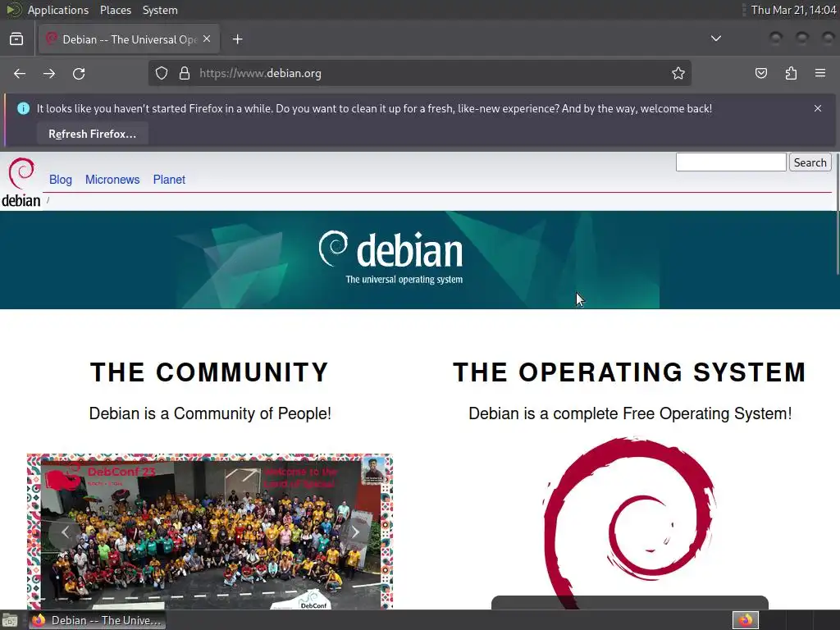840x630 pixels.
Task: Click THE COMMUNITY heading
Action: [x=209, y=372]
